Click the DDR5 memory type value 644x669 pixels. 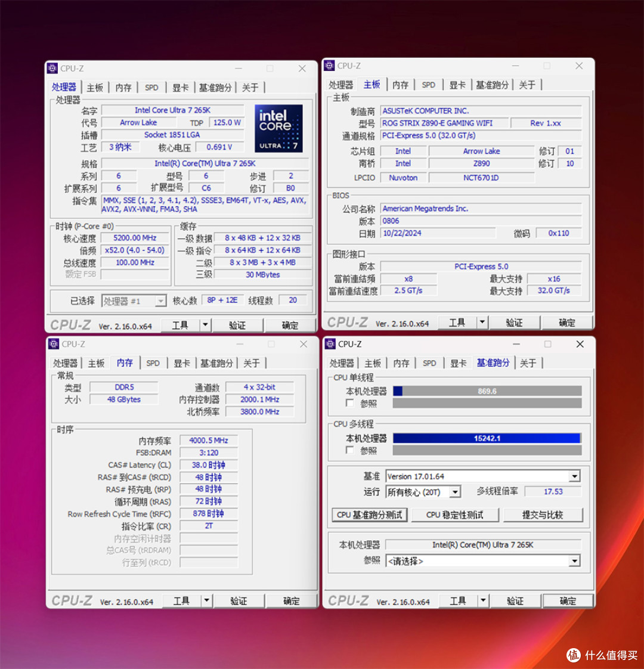pyautogui.click(x=124, y=387)
